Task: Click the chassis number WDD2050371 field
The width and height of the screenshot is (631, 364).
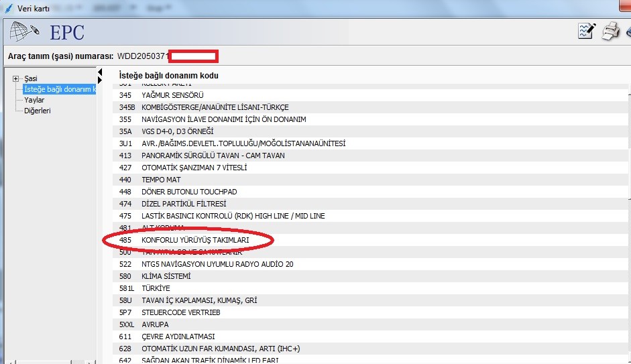Action: tap(143, 56)
